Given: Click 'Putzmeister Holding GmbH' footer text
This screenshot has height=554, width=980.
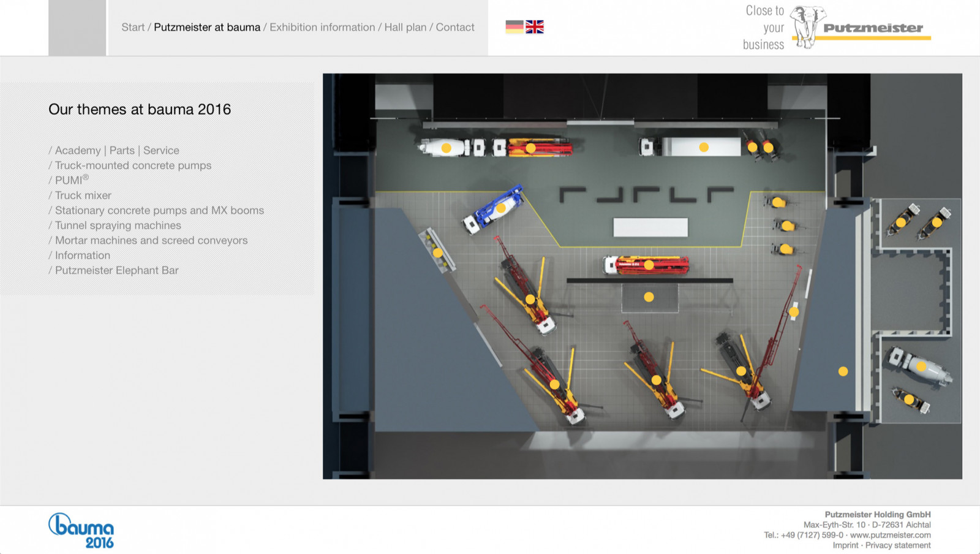Looking at the screenshot, I should click(878, 515).
